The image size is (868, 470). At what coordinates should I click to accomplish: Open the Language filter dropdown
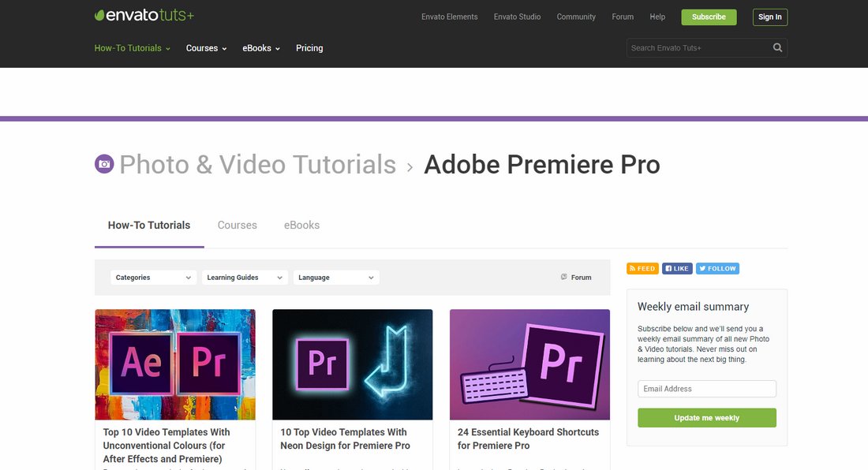coord(336,277)
